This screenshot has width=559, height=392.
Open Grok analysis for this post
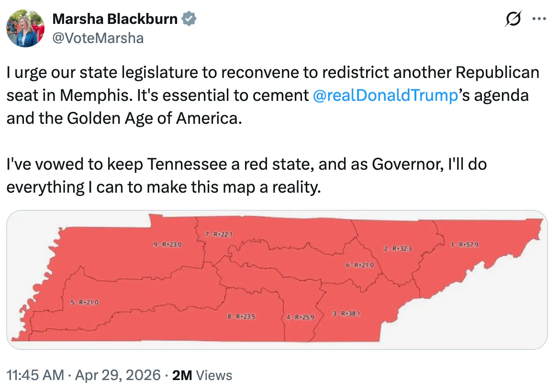513,18
